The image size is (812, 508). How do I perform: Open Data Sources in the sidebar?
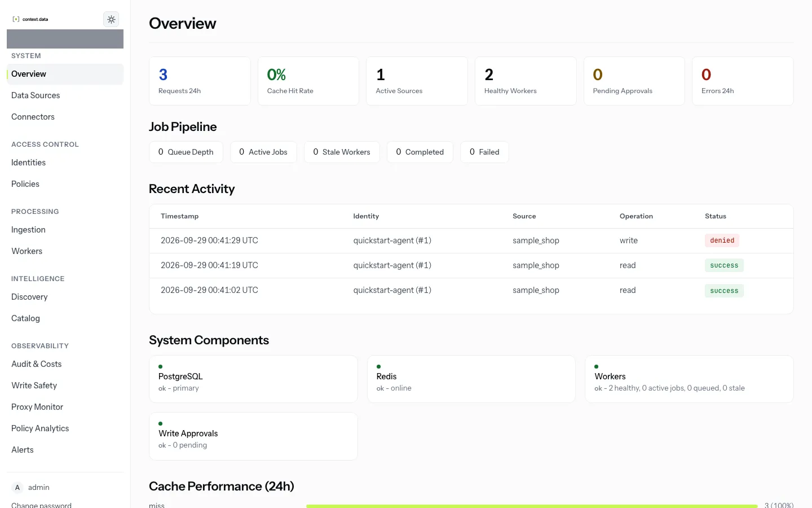pyautogui.click(x=65, y=95)
